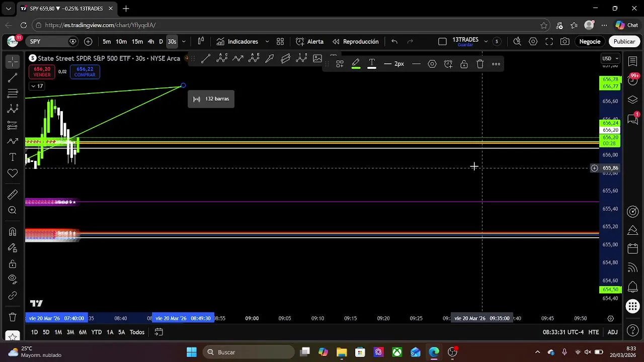
Task: Toggle the ADJ adjusted data setting
Action: pyautogui.click(x=612, y=332)
